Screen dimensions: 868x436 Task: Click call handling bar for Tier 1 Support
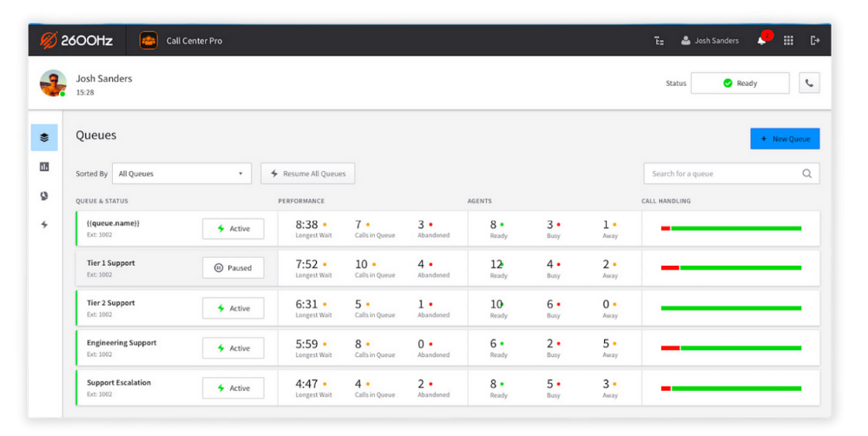[x=731, y=268]
